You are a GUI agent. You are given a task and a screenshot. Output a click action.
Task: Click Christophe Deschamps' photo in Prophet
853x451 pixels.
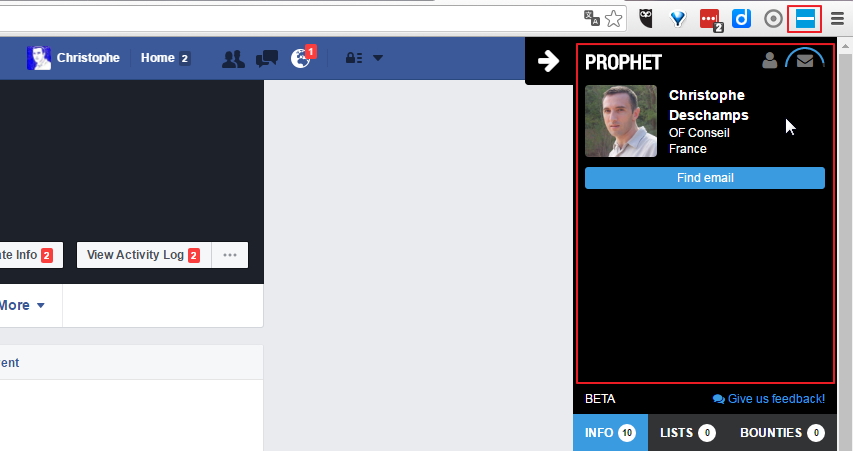point(621,121)
